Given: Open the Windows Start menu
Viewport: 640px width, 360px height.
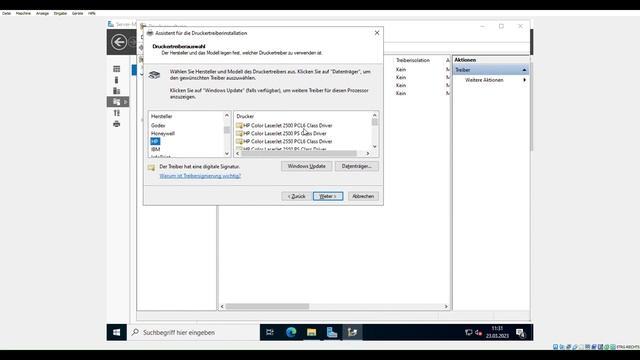Looking at the screenshot, I should coord(117,332).
